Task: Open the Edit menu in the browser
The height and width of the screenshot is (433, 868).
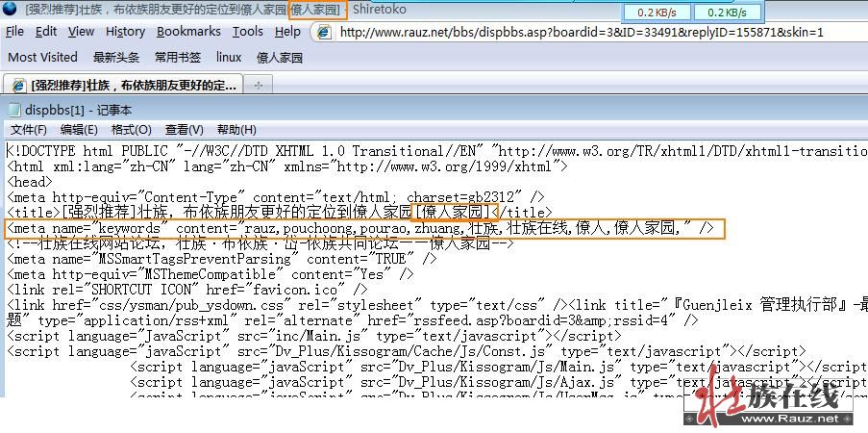Action: pos(46,32)
